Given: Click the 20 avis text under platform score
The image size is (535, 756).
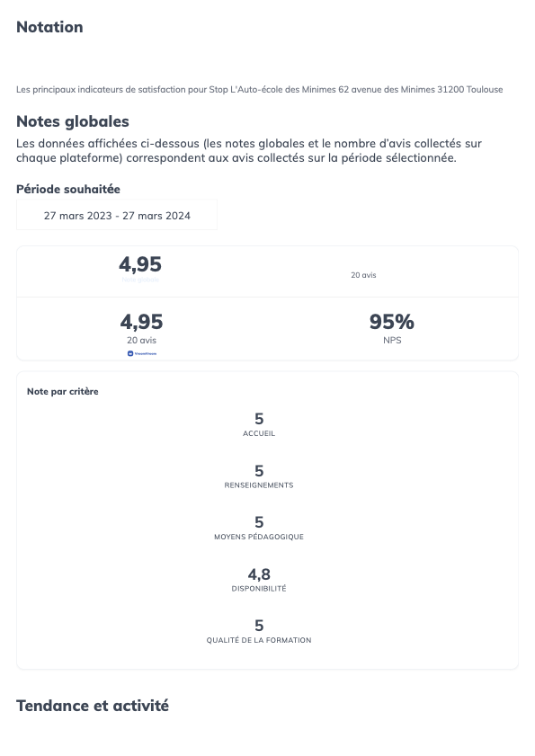Looking at the screenshot, I should [142, 340].
